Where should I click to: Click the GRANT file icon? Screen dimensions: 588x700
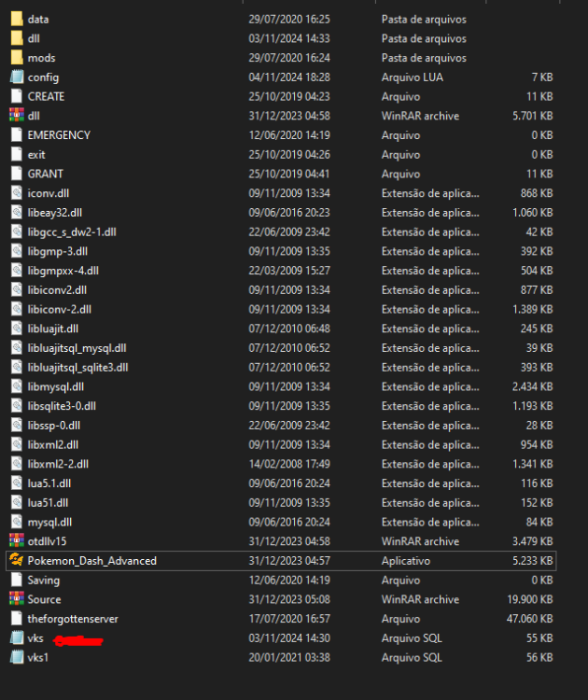pos(17,174)
